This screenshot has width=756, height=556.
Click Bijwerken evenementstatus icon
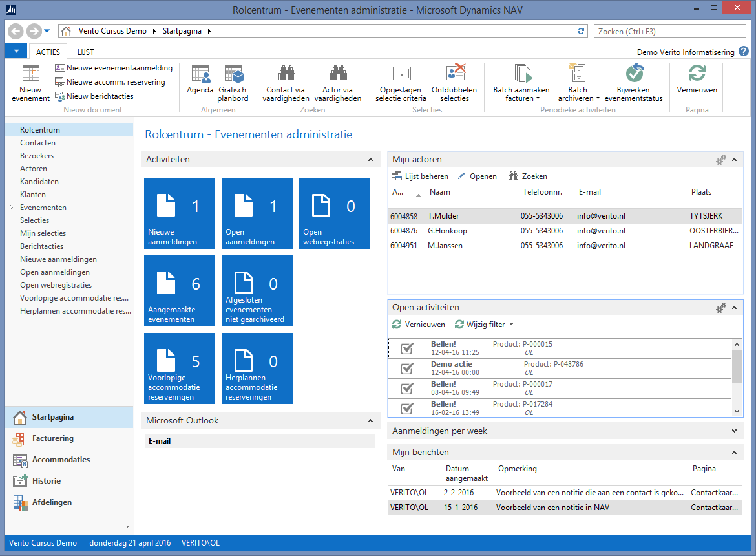point(633,83)
